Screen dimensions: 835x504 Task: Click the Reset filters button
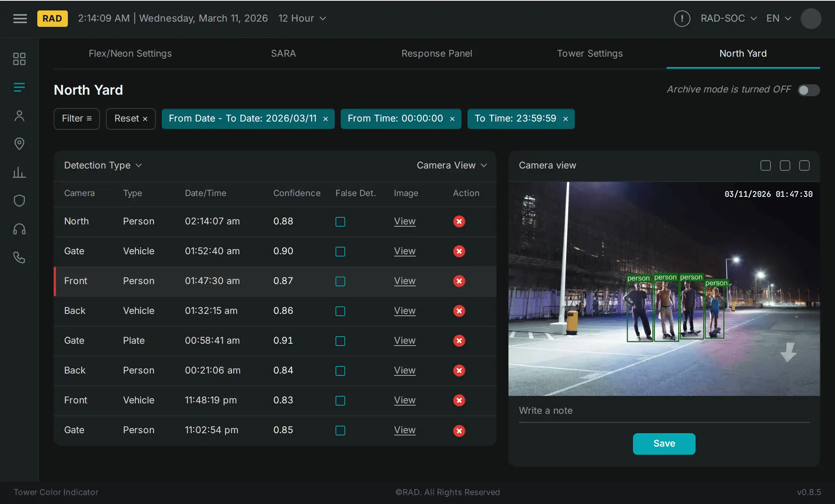pos(131,119)
